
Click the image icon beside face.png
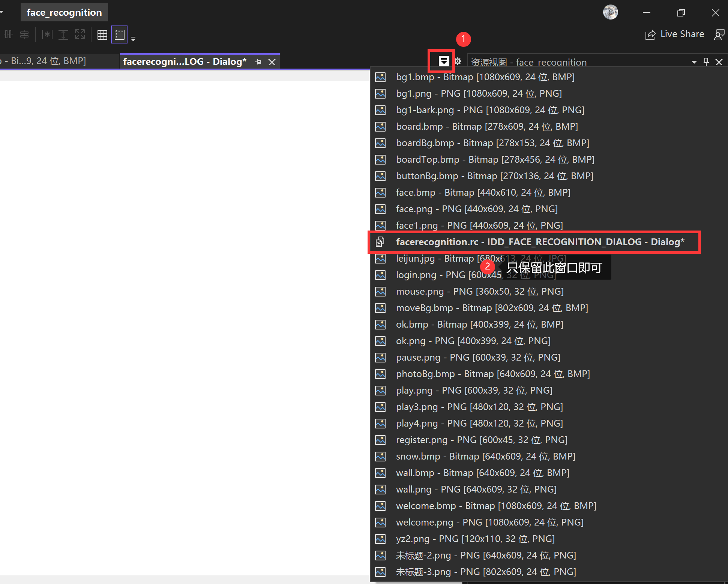point(380,209)
